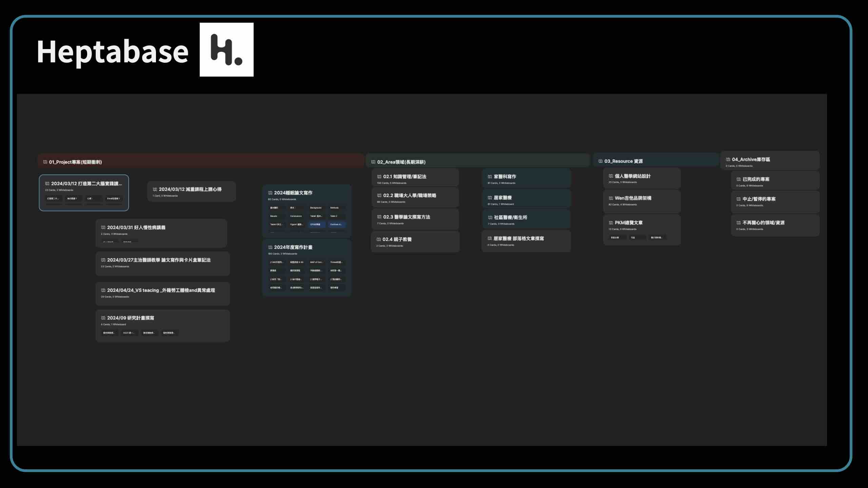Select title 2024/03/31 好人慢性病講義

136,227
